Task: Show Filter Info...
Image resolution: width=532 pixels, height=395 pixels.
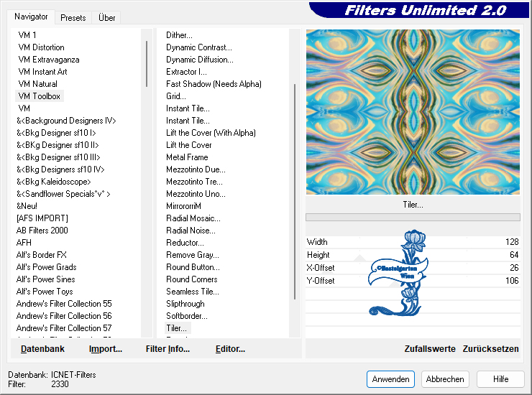Action: pyautogui.click(x=168, y=349)
